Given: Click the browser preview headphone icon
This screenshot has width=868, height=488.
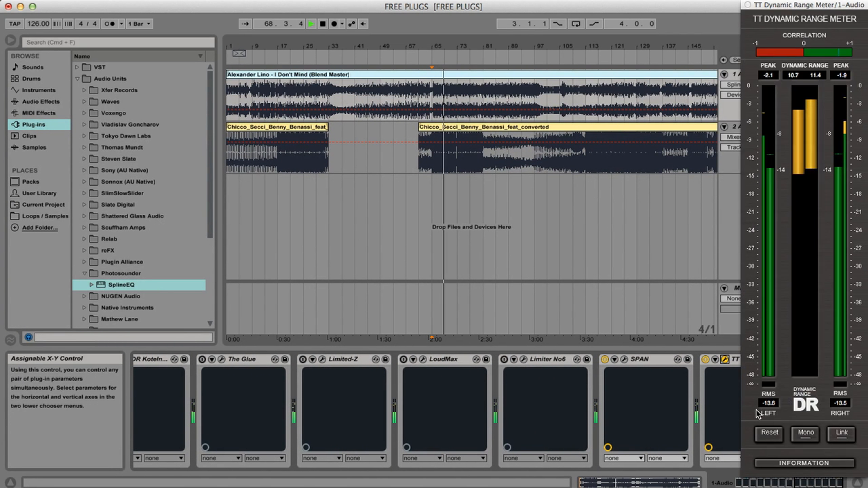Looking at the screenshot, I should (28, 337).
